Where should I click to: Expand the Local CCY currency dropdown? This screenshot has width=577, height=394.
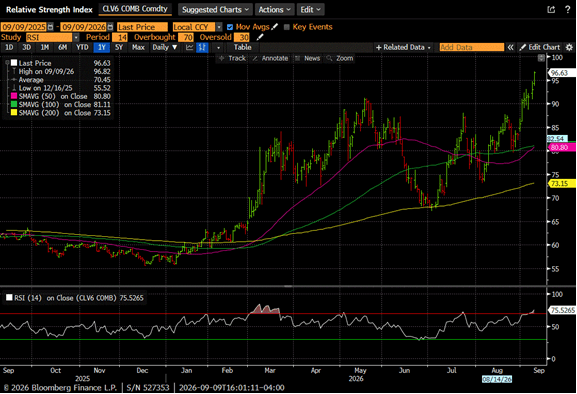pyautogui.click(x=219, y=27)
